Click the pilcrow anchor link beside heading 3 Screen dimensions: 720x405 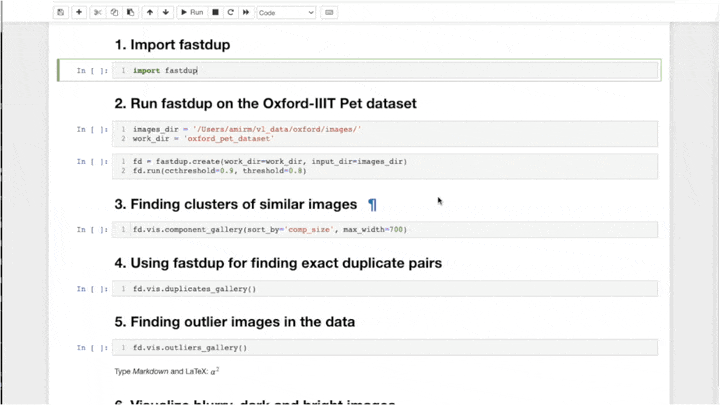[372, 205]
